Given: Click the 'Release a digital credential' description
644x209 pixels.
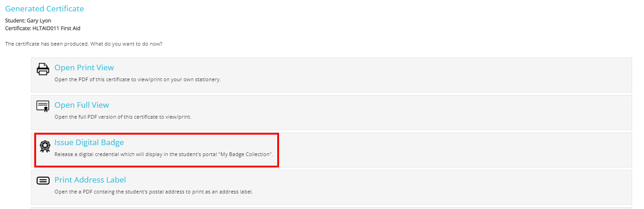Looking at the screenshot, I should click(x=164, y=154).
